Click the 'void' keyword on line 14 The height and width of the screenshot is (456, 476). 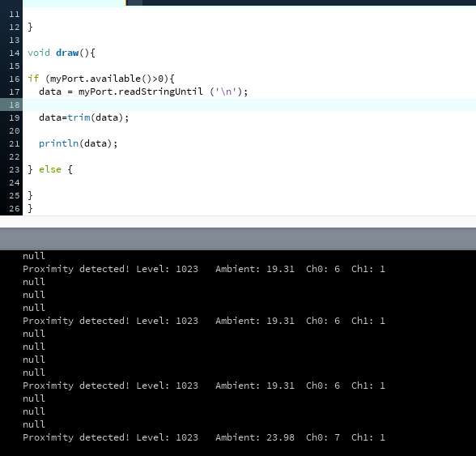pos(39,53)
